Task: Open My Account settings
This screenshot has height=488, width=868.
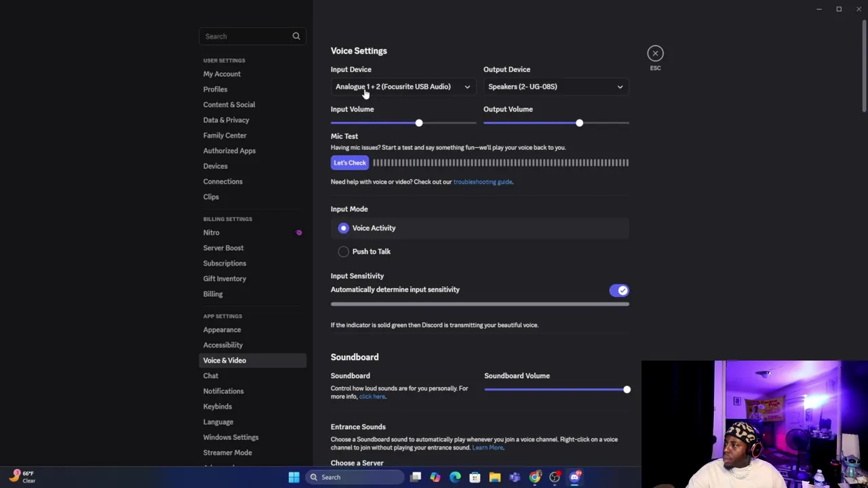Action: point(222,74)
